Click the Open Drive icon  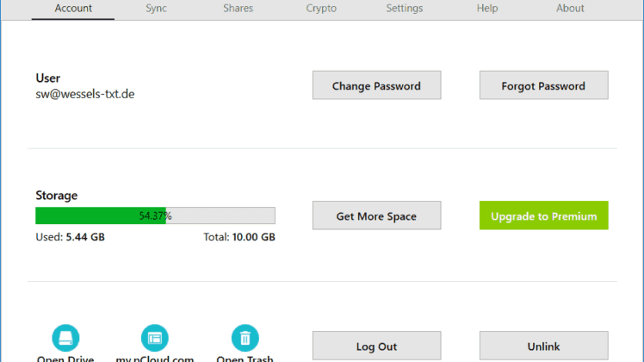(65, 339)
